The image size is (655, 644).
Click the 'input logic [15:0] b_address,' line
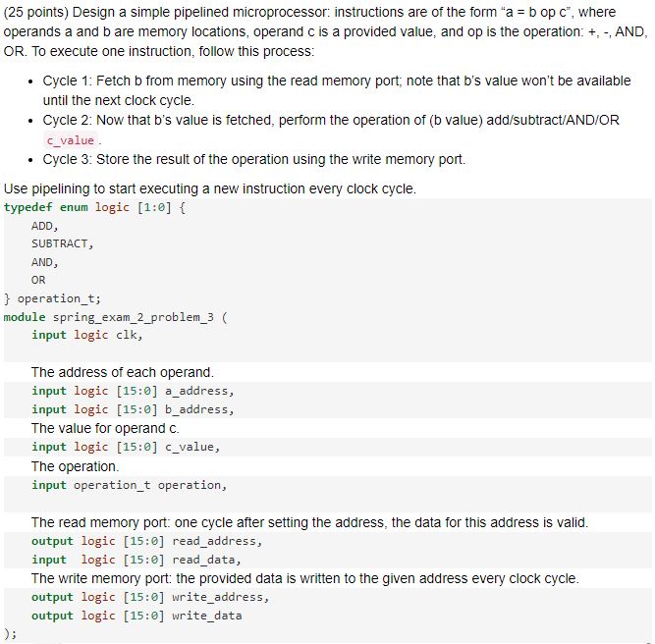[133, 409]
